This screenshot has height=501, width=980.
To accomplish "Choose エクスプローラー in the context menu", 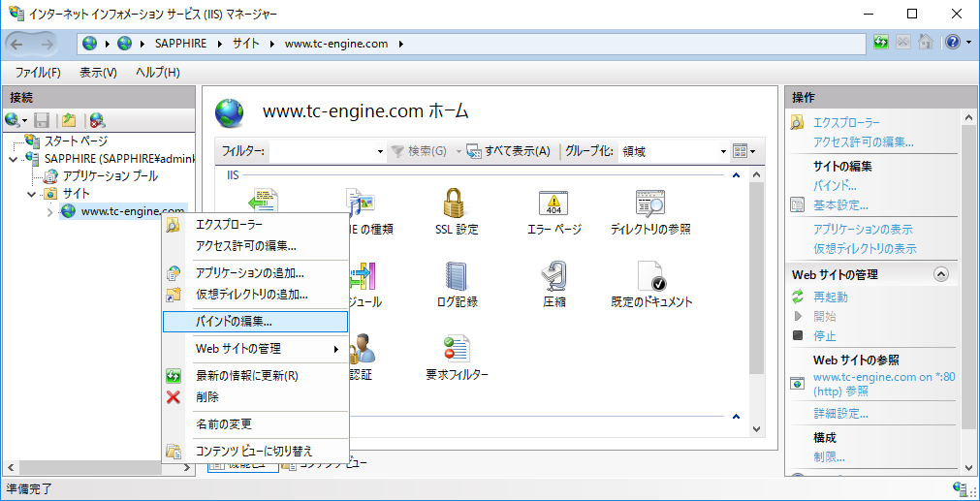I will click(x=255, y=225).
